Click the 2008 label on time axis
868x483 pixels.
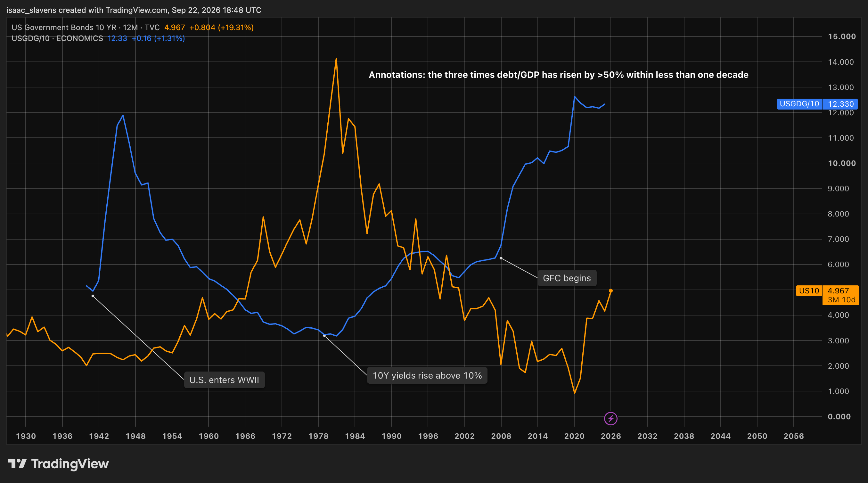pos(501,436)
